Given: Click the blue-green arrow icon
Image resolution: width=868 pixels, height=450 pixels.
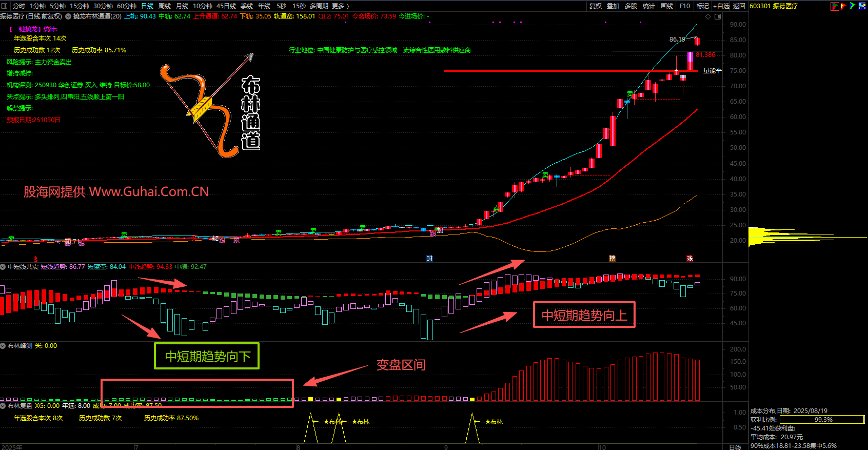Looking at the screenshot, I should pos(852,6).
